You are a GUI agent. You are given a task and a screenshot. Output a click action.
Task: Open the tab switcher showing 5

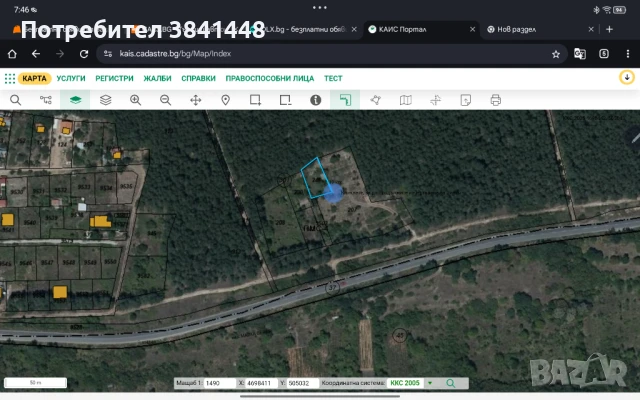pos(604,54)
